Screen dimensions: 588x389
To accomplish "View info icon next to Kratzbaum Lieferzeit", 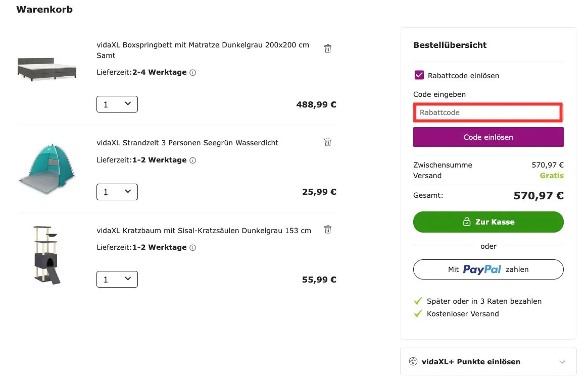I will click(x=192, y=247).
